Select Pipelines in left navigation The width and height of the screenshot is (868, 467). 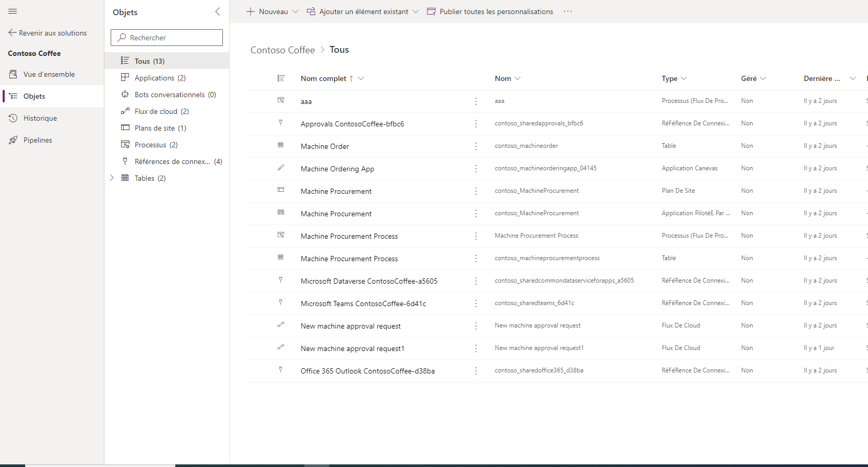[x=52, y=140]
